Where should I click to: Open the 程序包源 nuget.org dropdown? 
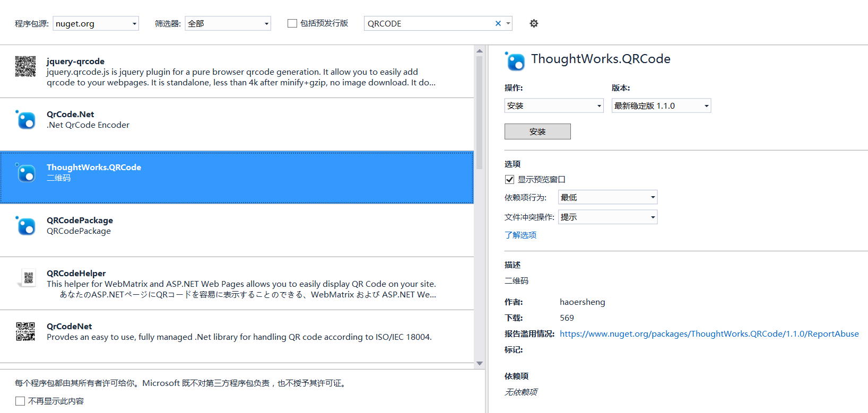(x=96, y=23)
